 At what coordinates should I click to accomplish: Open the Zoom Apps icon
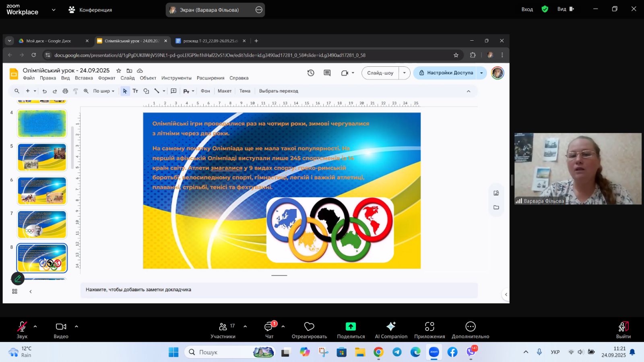coord(429,327)
